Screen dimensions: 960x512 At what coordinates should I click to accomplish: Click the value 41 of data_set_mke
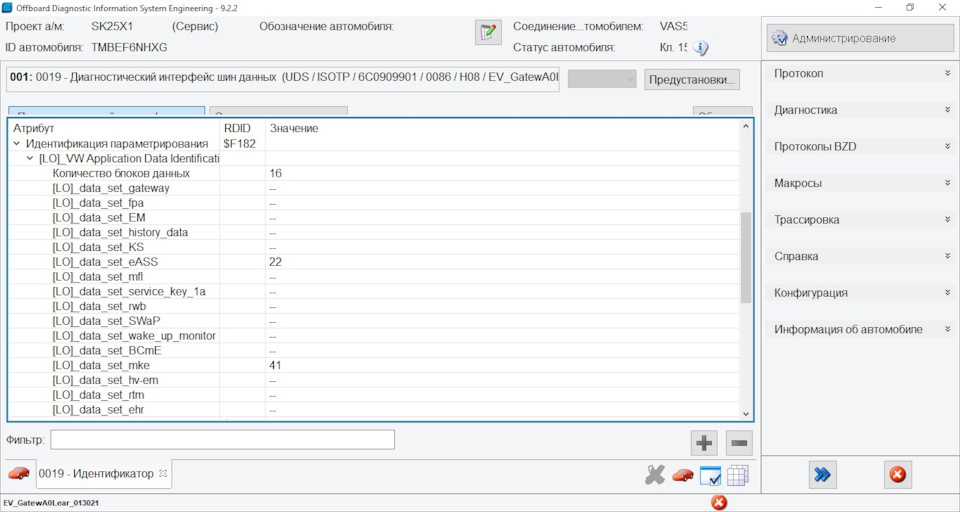point(276,365)
